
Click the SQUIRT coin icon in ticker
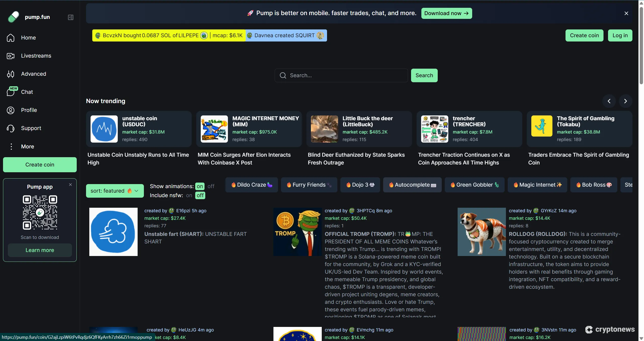coord(320,35)
